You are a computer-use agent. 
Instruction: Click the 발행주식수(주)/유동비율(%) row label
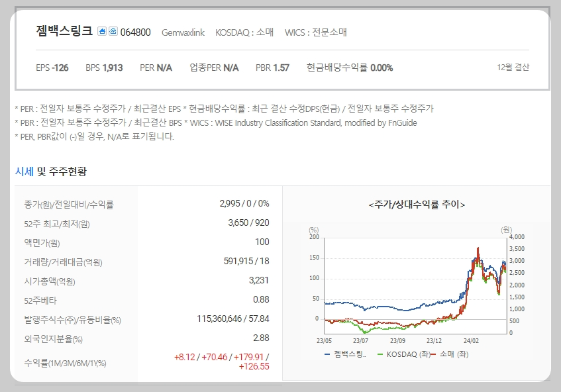point(73,320)
